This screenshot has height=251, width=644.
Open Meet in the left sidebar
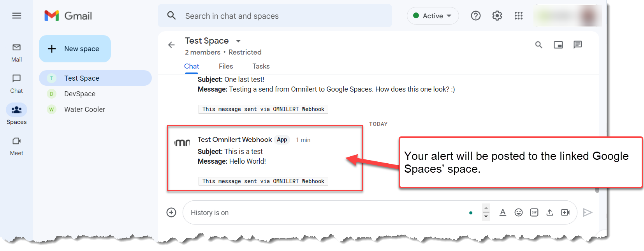click(16, 146)
